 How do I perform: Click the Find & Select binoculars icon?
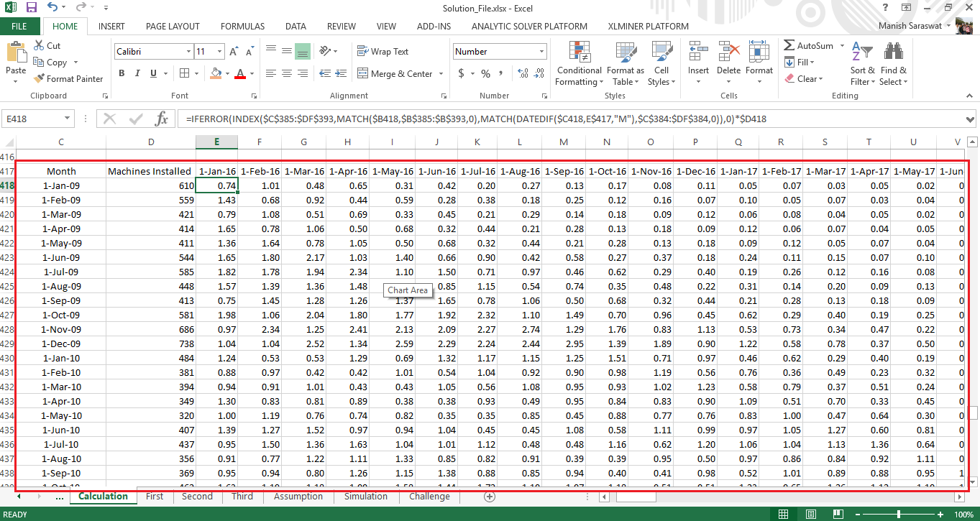coord(893,53)
